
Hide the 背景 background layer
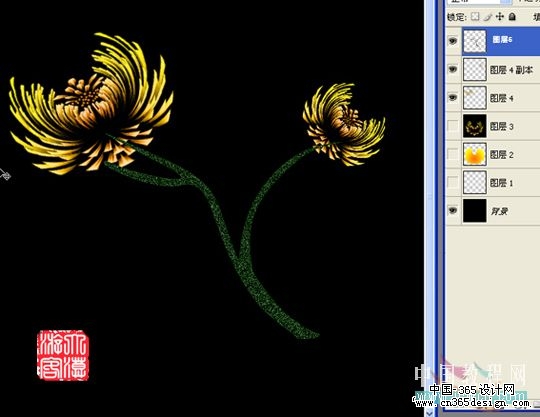point(453,210)
